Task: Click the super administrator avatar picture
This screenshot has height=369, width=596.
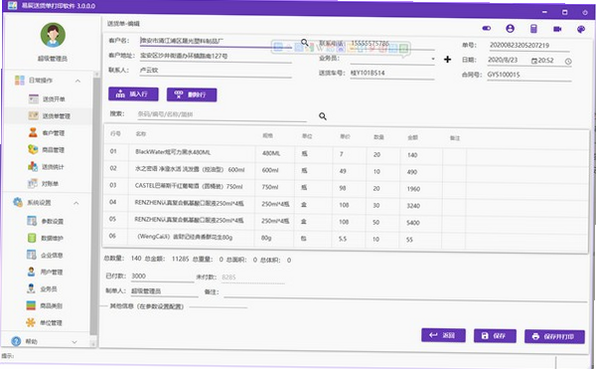Action: (53, 35)
